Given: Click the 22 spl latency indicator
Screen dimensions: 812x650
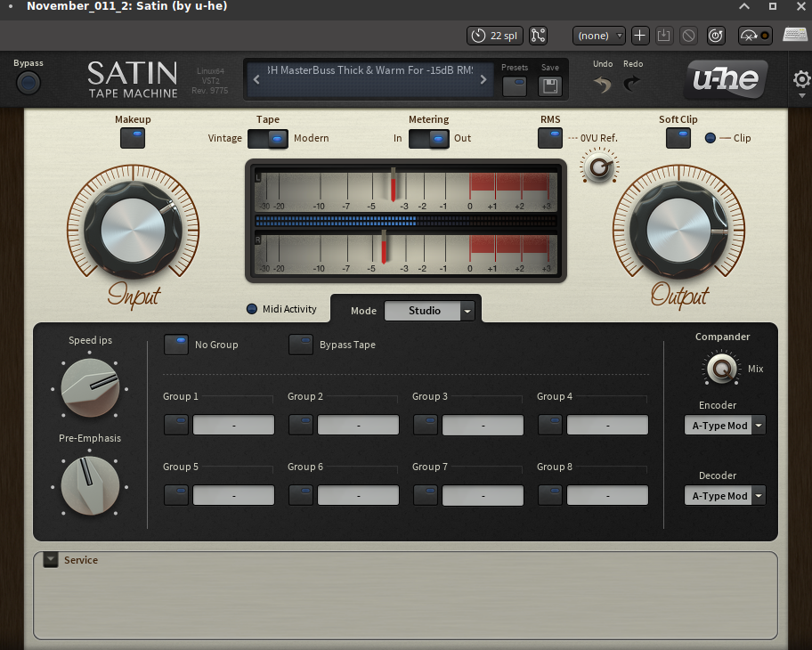Looking at the screenshot, I should 495,36.
